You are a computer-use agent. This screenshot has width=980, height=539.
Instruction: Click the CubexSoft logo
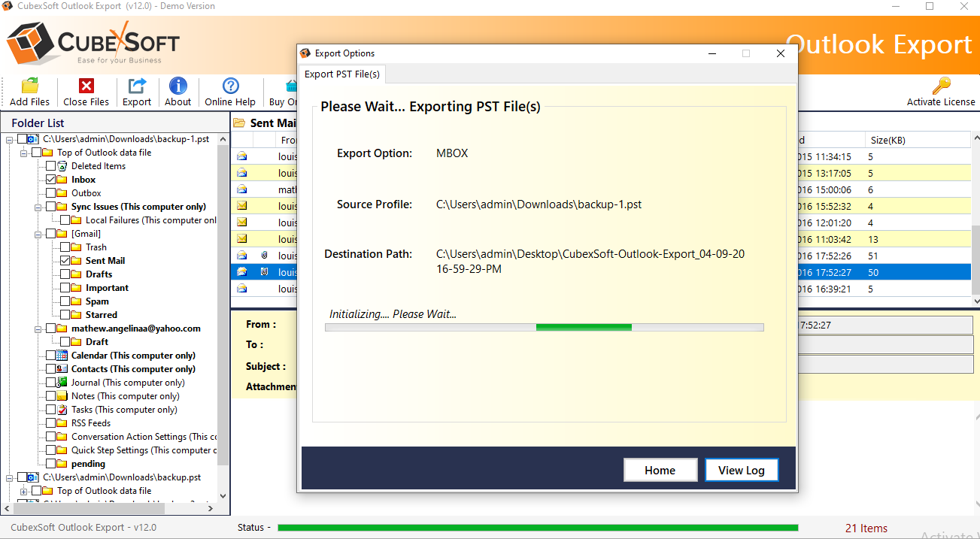(x=94, y=41)
